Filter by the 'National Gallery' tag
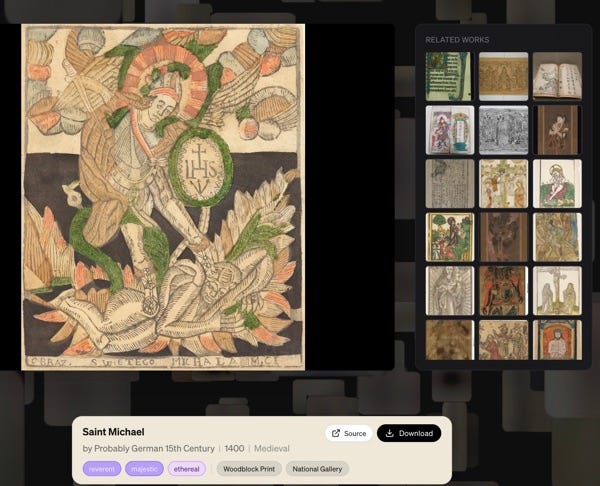This screenshot has width=600, height=486. 317,469
